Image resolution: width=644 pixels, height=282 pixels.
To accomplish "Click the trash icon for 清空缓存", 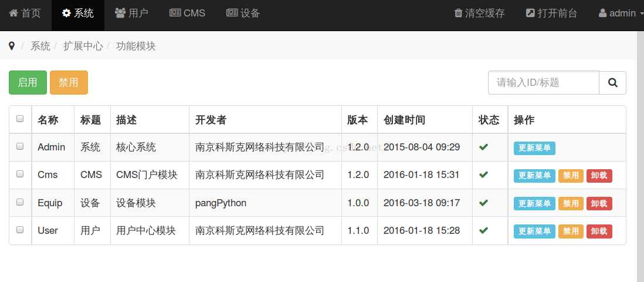I will [x=458, y=13].
